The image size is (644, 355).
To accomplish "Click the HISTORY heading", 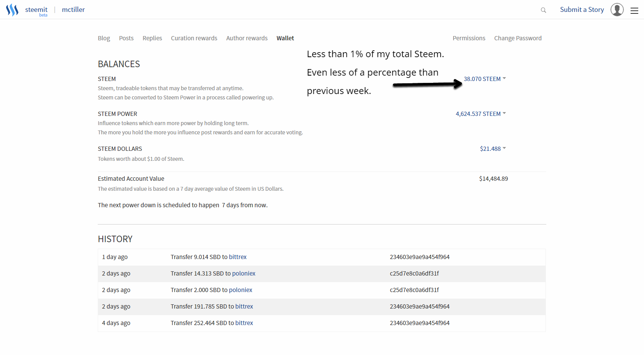I will point(115,239).
